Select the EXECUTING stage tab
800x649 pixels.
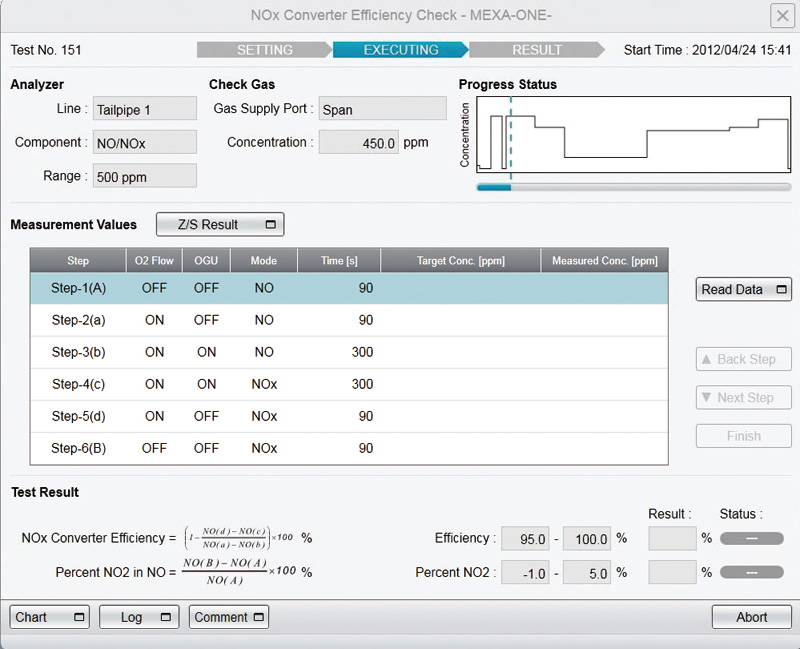(x=400, y=50)
